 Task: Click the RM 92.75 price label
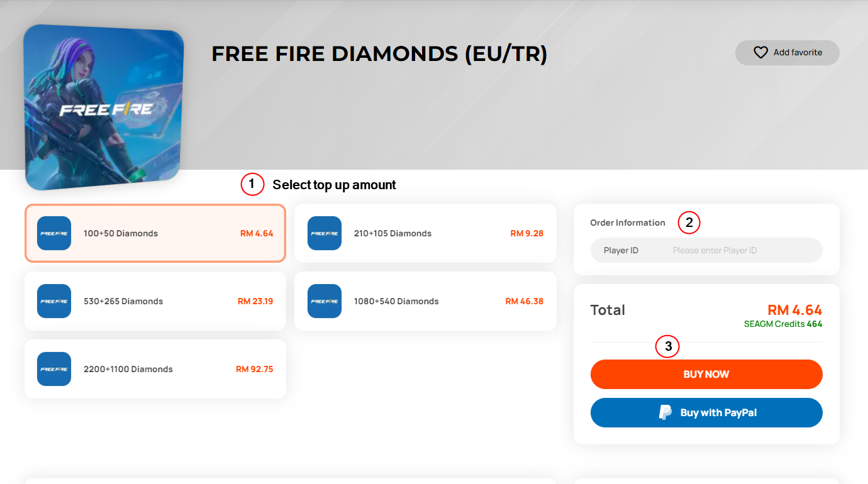(x=255, y=369)
